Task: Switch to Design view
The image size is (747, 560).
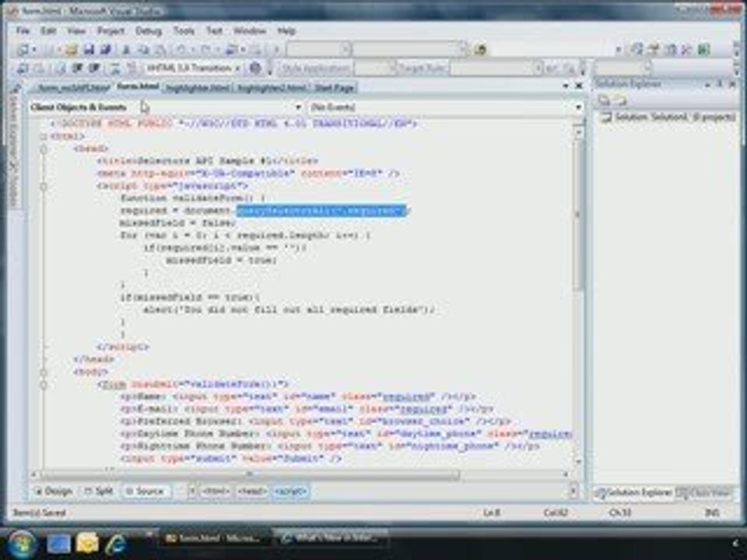Action: [54, 491]
